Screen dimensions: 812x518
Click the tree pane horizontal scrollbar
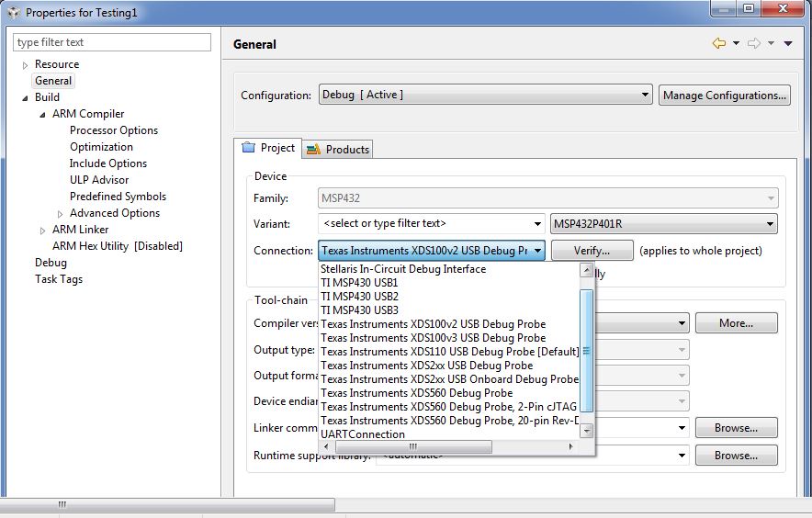pos(168,504)
